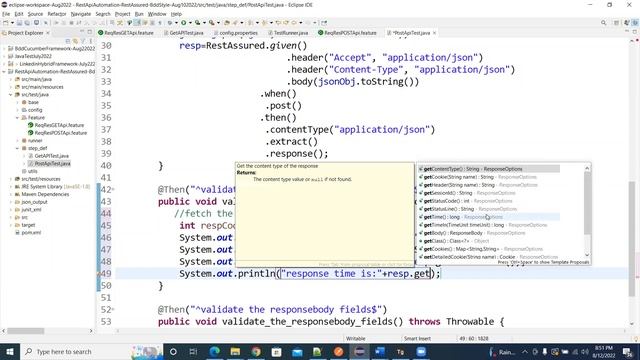Choose getSessionId() proposal
640x360 pixels.
click(x=489, y=193)
